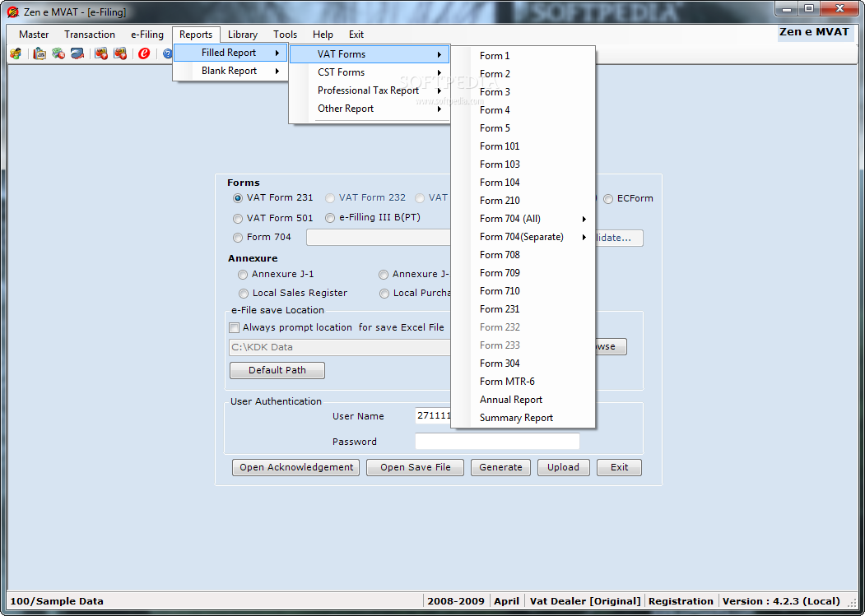Tick Always prompt location for save checkbox
The image size is (865, 616).
tap(234, 327)
